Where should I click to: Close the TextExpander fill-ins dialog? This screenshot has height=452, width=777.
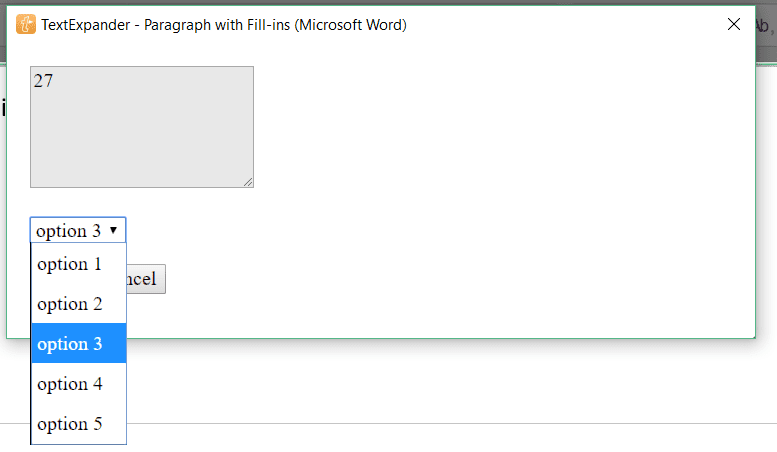(733, 24)
